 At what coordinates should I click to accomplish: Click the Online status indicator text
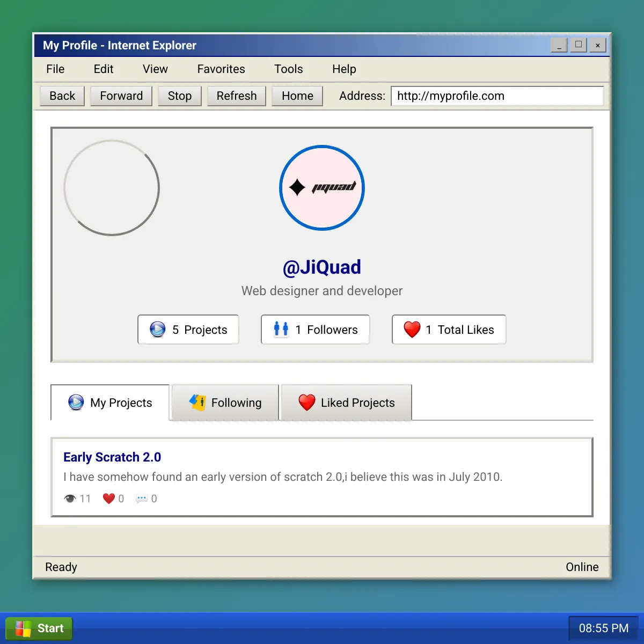582,567
